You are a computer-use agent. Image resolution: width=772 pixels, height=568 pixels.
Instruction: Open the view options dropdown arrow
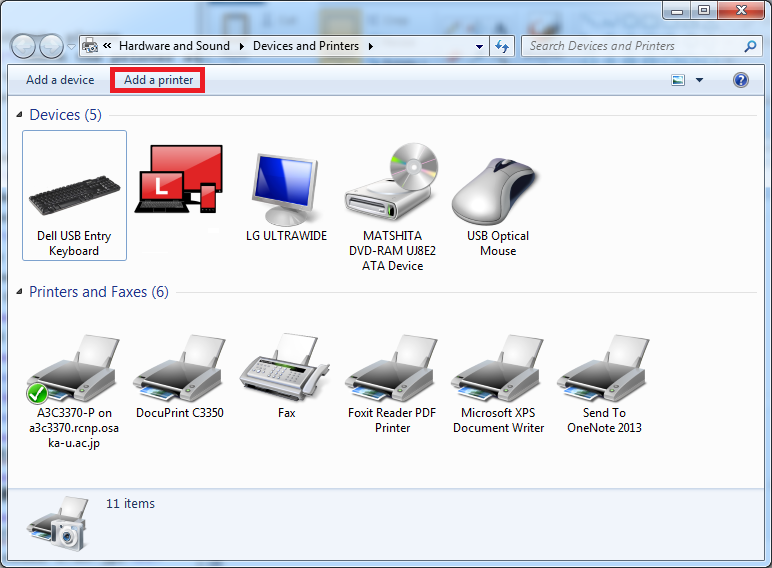point(699,80)
